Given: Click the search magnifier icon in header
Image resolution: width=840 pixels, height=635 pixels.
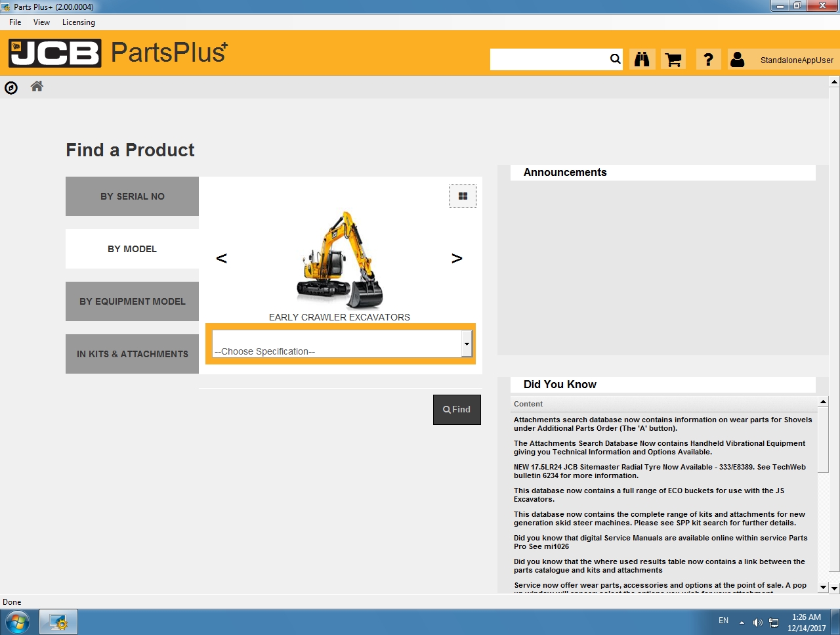Looking at the screenshot, I should [x=615, y=59].
